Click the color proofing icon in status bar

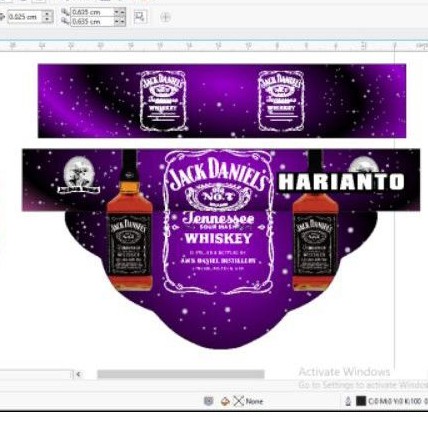pyautogui.click(x=209, y=401)
